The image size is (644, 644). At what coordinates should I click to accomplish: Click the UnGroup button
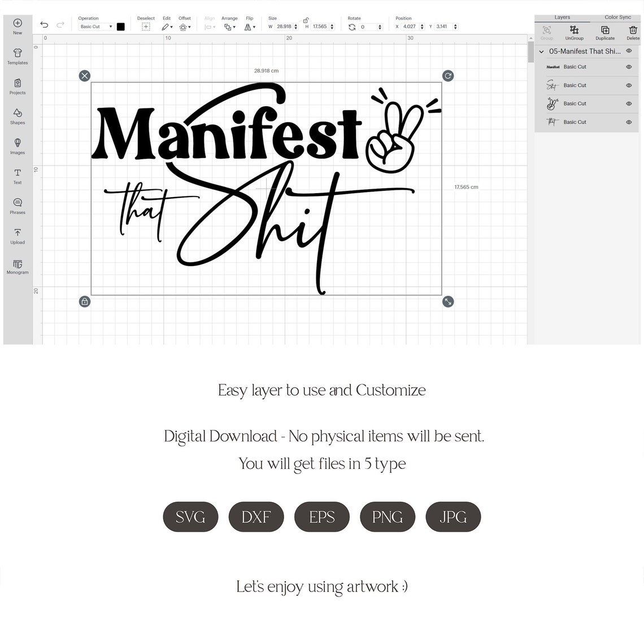[x=574, y=33]
